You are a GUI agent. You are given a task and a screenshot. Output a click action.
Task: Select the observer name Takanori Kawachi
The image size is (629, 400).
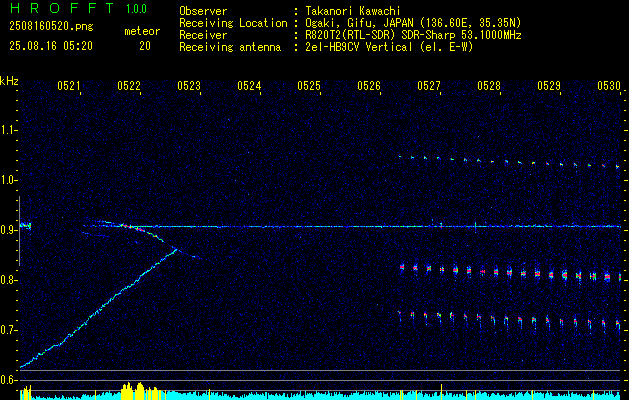point(352,11)
